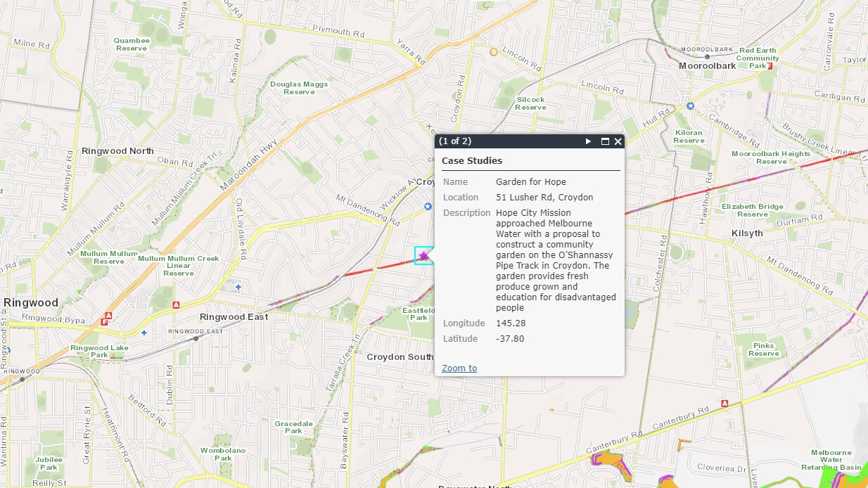Screen dimensions: 868x488
Task: Show next feature in popup
Action: tap(589, 141)
